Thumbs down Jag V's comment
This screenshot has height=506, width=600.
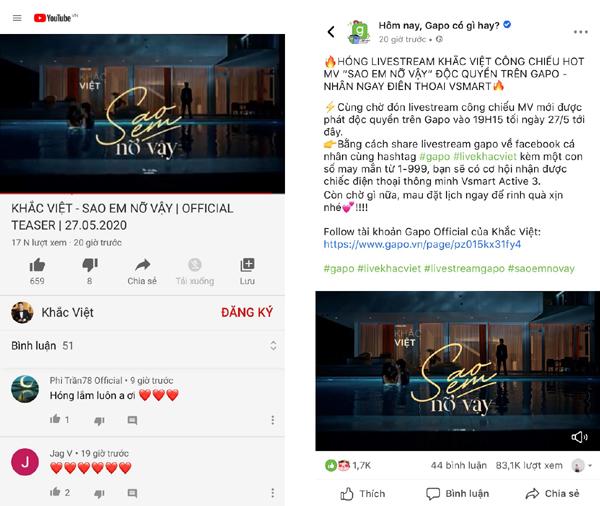(x=99, y=494)
